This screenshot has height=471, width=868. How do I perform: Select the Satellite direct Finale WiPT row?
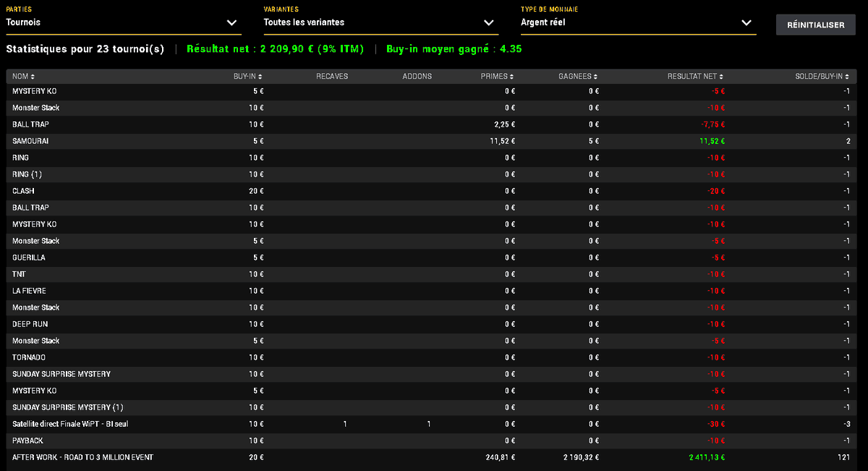tap(431, 424)
